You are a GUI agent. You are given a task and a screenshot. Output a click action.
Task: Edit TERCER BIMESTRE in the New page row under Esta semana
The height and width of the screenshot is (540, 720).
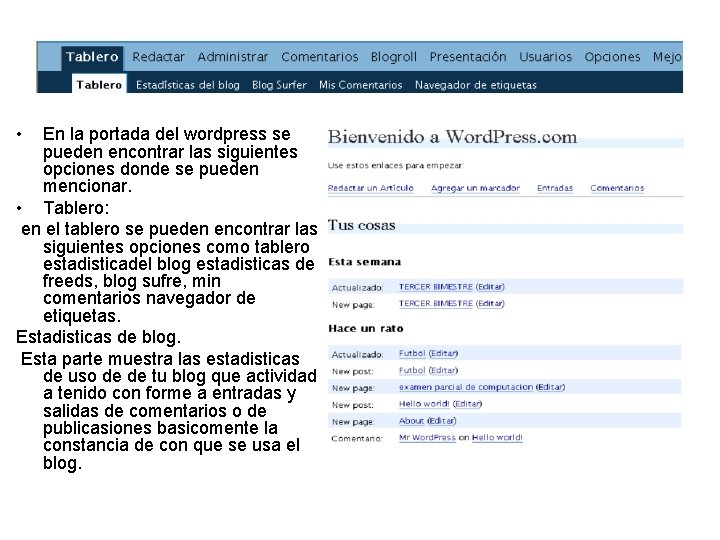(490, 304)
